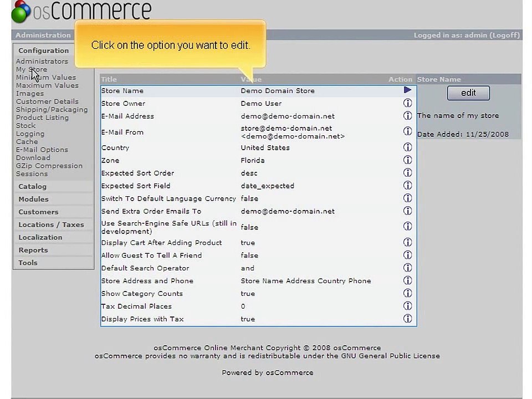Click info icon for Send Extra Order Emails To
The image size is (532, 399).
(407, 211)
